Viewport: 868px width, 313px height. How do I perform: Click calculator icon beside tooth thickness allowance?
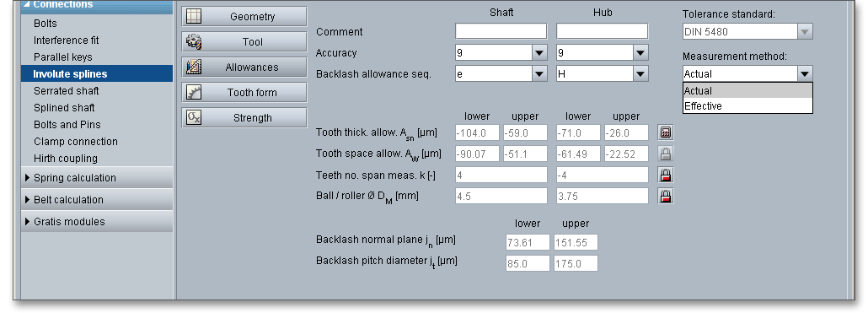(666, 132)
